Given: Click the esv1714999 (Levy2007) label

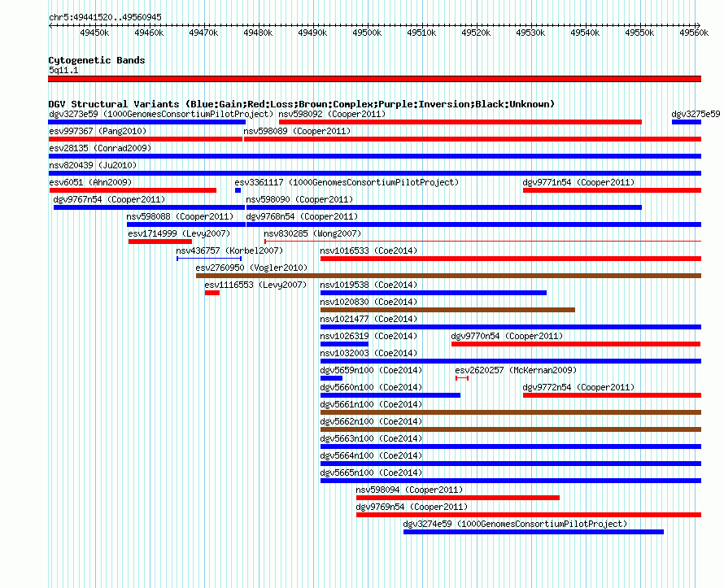Looking at the screenshot, I should point(179,233).
